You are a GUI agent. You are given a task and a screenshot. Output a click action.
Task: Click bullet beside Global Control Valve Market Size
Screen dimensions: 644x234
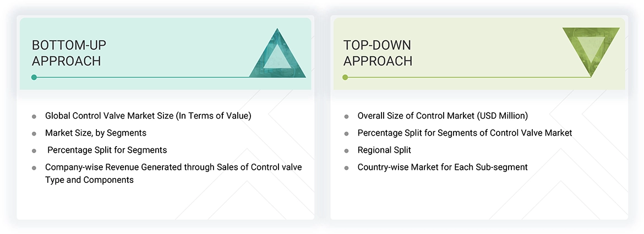click(x=34, y=116)
